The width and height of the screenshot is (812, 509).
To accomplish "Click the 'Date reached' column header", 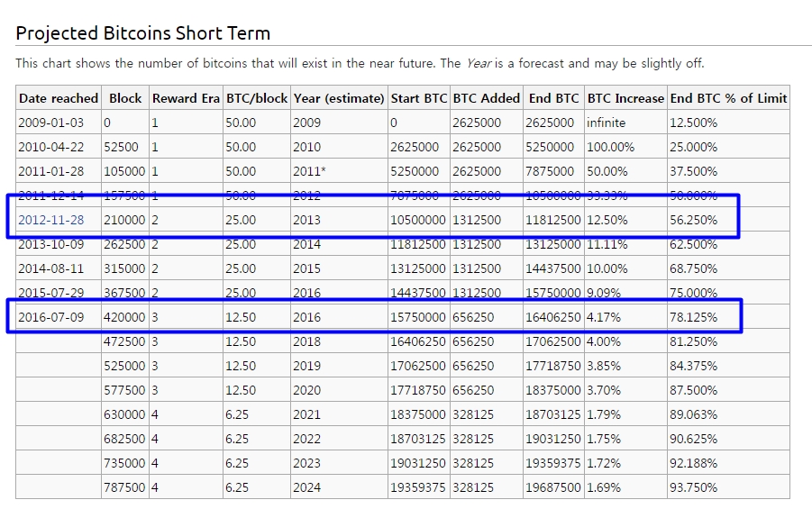I will coord(59,98).
